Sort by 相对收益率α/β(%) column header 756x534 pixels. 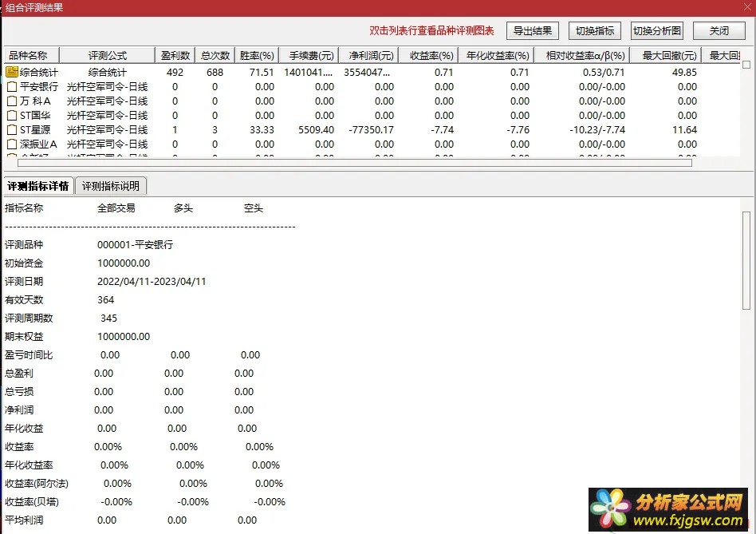(x=582, y=55)
